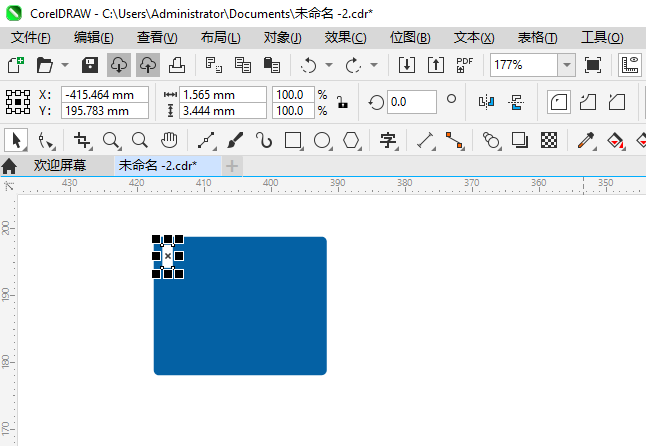Image resolution: width=646 pixels, height=446 pixels.
Task: Cut the selection with the Cut icon
Action: (213, 65)
